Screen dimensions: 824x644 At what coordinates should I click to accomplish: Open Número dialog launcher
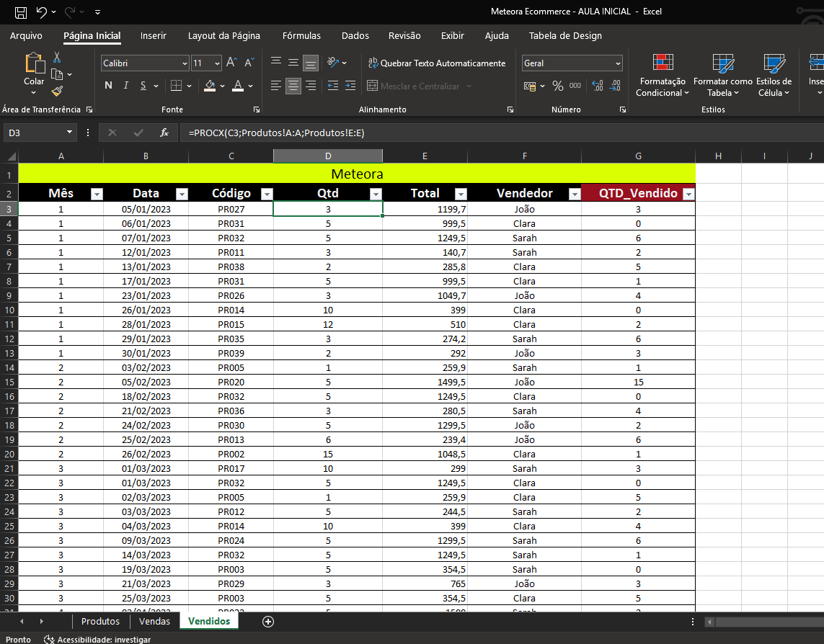[x=623, y=109]
